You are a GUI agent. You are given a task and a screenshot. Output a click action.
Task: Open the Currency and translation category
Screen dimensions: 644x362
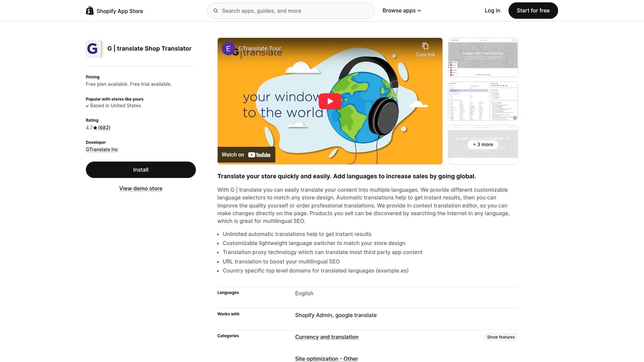point(326,337)
